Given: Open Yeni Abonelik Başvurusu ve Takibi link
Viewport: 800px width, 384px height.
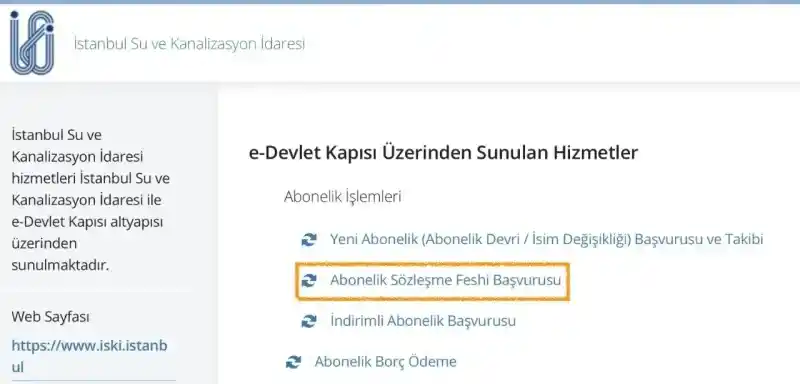Looking at the screenshot, I should 546,239.
